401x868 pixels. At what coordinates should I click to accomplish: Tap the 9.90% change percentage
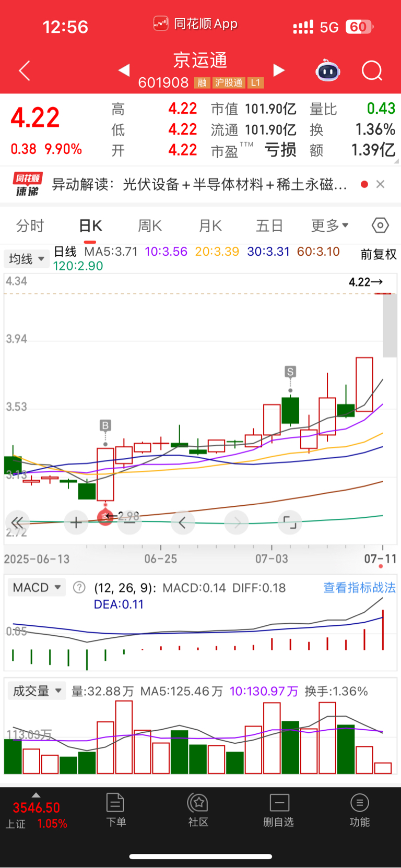63,149
